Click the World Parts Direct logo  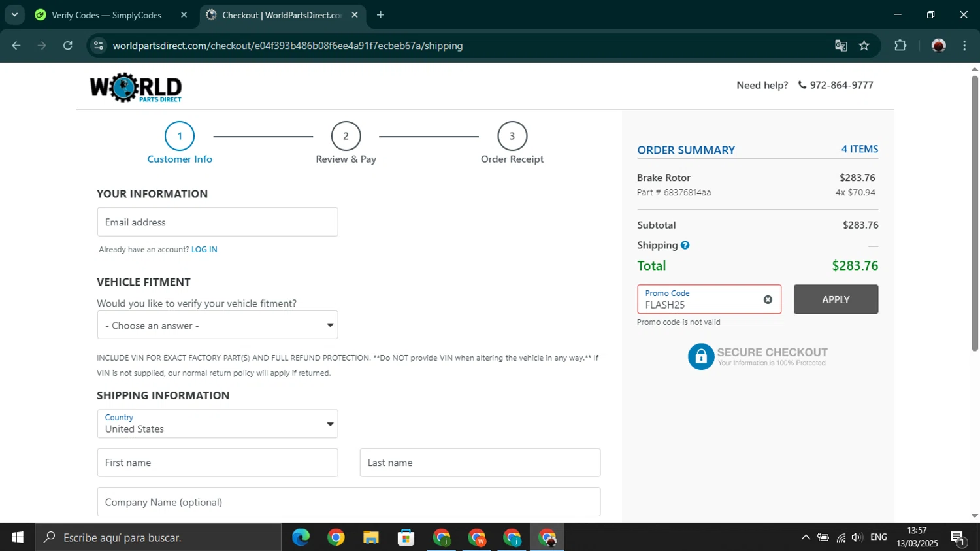136,88
